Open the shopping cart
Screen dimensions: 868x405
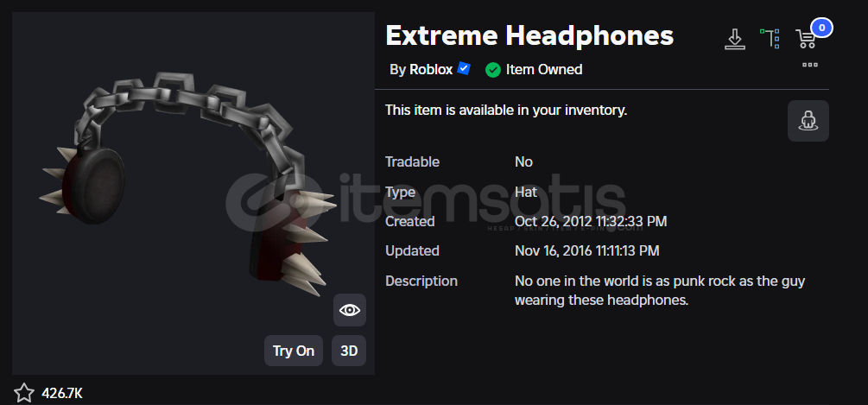click(x=806, y=39)
